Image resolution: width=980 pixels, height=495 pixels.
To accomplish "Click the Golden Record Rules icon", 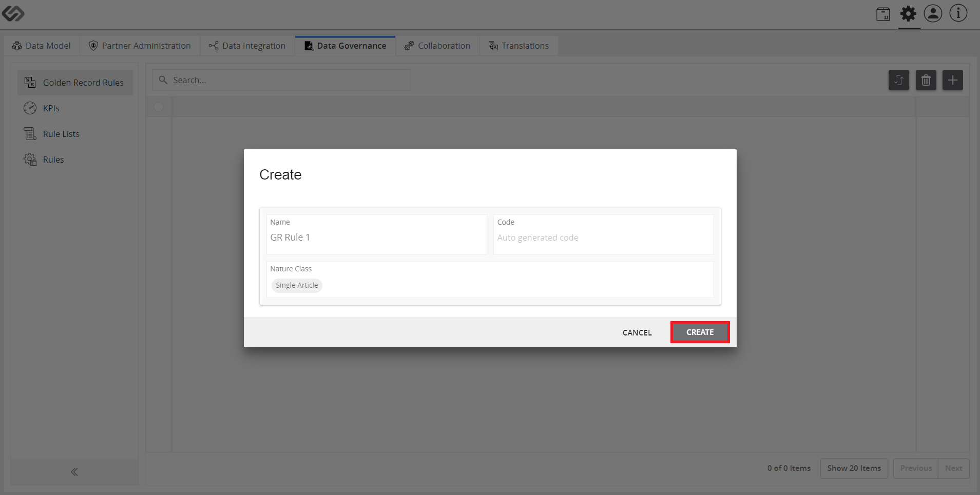I will (30, 83).
